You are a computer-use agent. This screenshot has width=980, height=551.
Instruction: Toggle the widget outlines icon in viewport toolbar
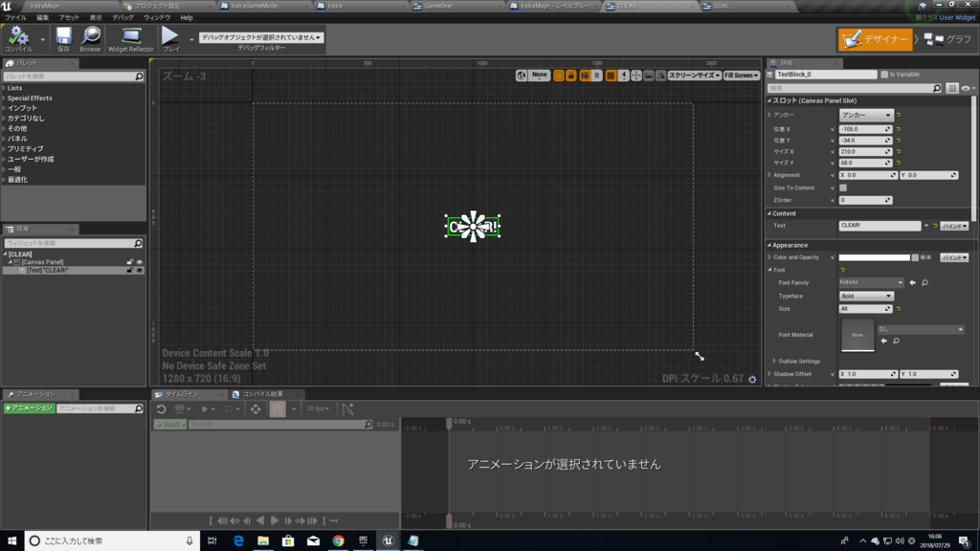point(558,74)
